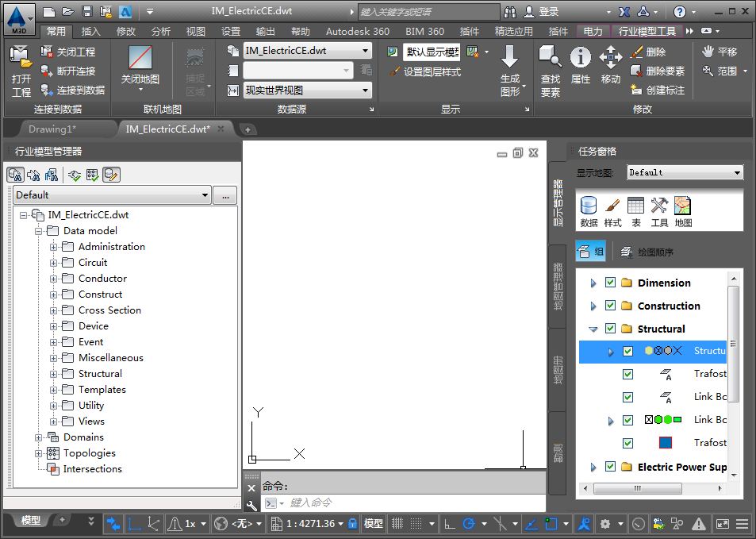Screen dimensions: 756x539
Task: Click the pencil edit icon in model manager
Action: coord(111,175)
